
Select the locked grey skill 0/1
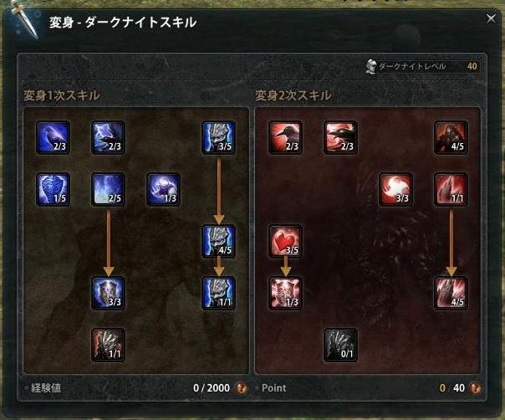(x=340, y=345)
